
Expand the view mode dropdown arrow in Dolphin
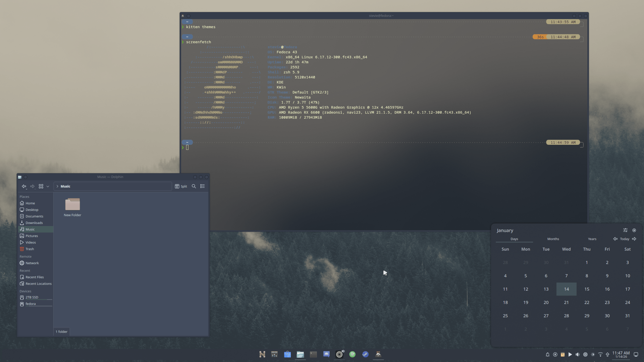tap(47, 186)
